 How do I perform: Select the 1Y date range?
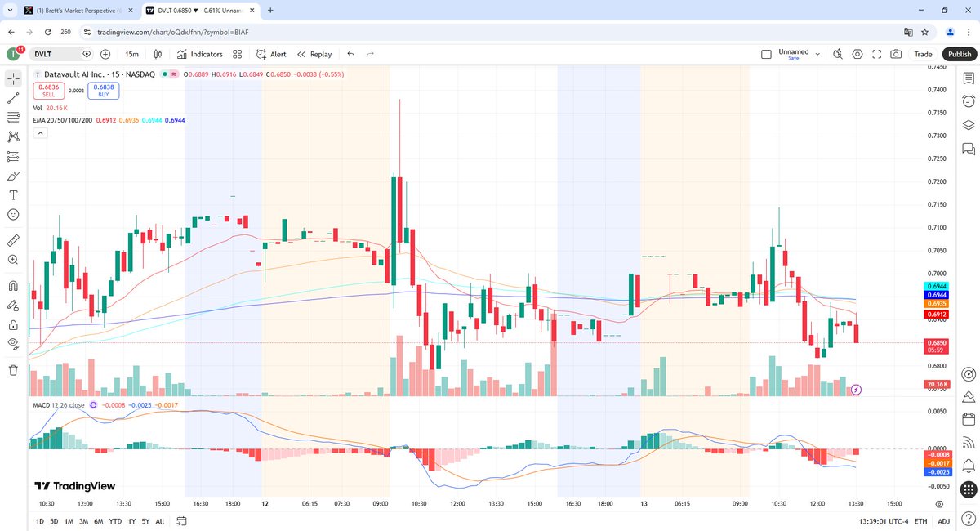[x=131, y=521]
